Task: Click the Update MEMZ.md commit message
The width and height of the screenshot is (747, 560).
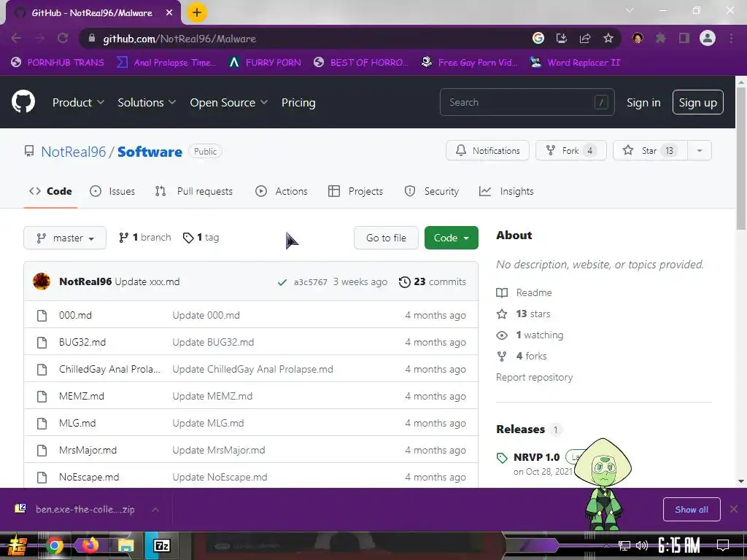Action: tap(212, 396)
